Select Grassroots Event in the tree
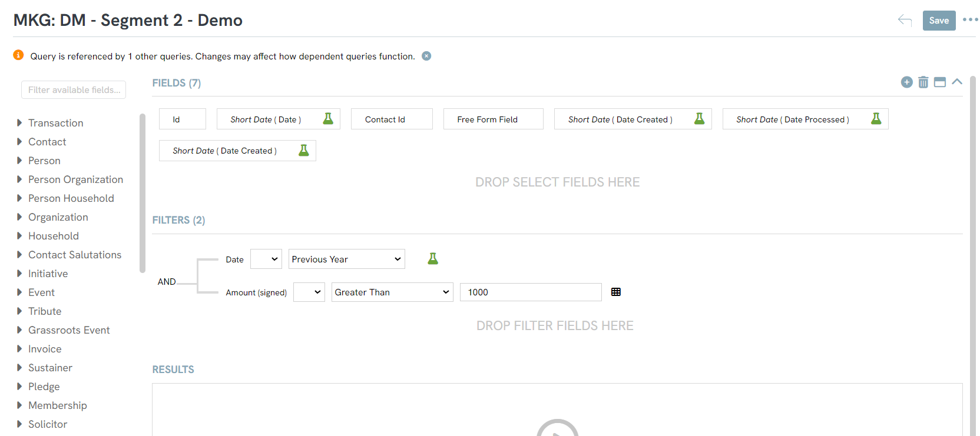 coord(69,330)
